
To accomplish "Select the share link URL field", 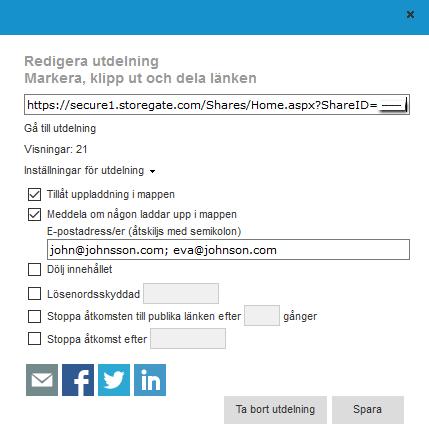I will (x=217, y=105).
